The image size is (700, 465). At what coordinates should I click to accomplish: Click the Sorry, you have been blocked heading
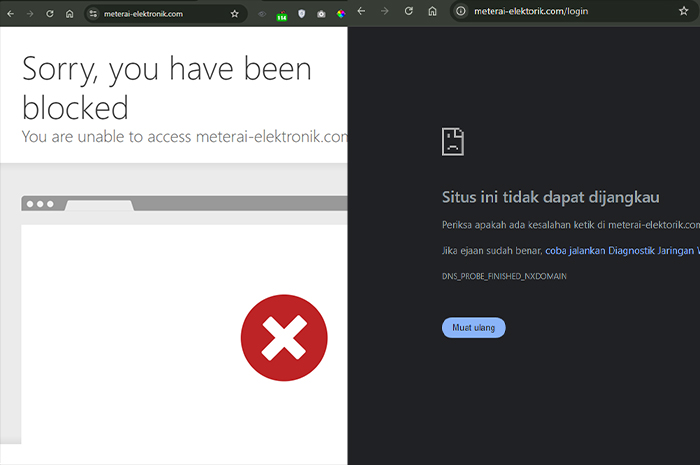coord(167,88)
